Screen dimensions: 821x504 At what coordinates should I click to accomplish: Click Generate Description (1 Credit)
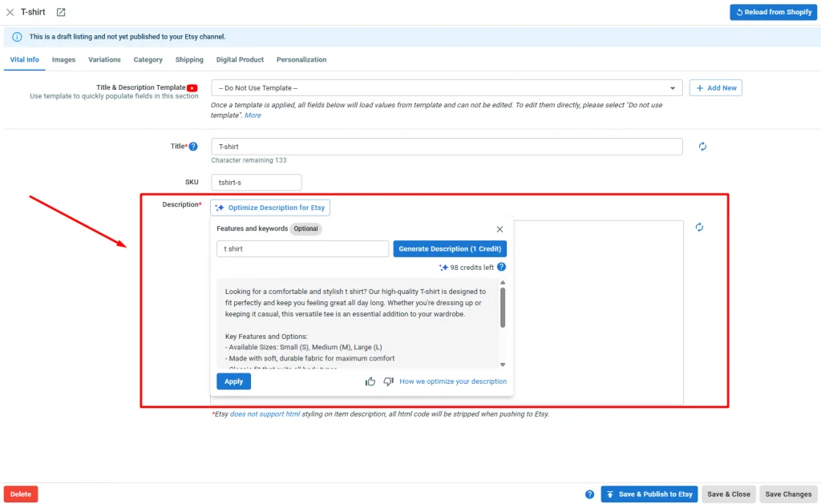tap(449, 248)
